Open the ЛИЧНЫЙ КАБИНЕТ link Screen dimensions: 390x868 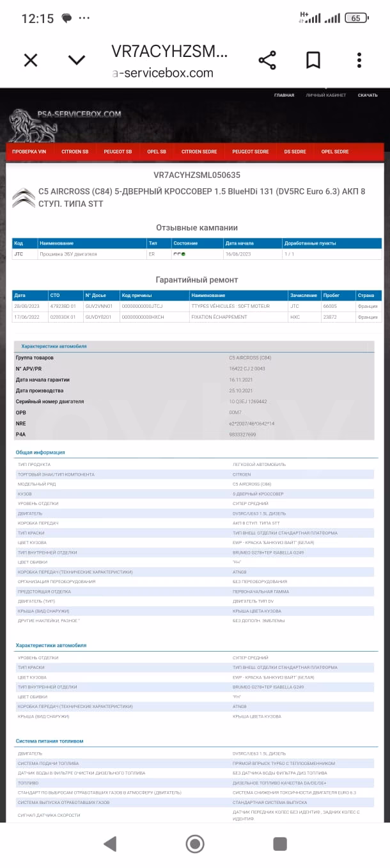[326, 95]
